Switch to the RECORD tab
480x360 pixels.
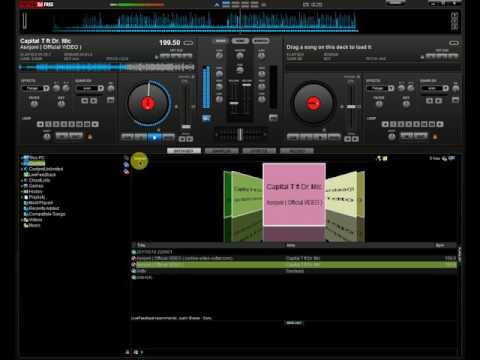297,151
